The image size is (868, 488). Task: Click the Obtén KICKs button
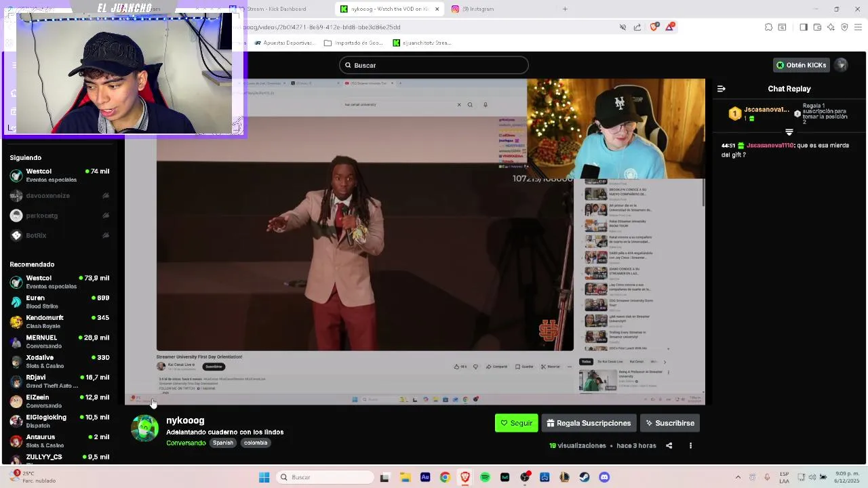802,65
